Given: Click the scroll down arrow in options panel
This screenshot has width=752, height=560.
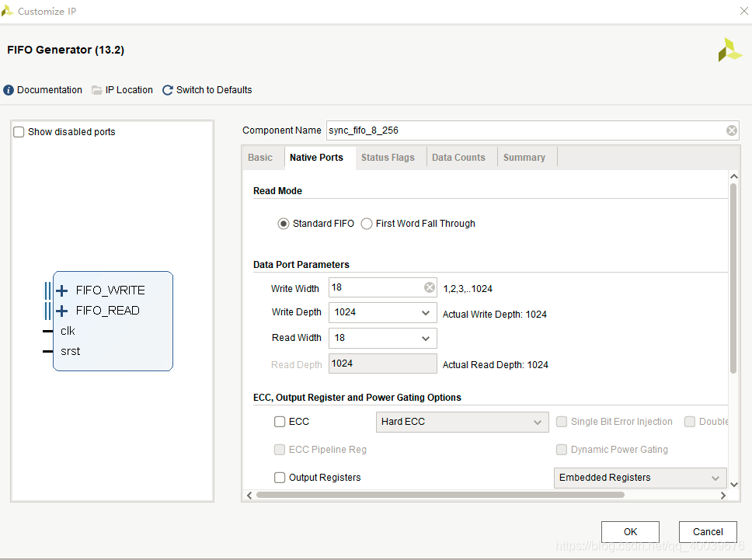Looking at the screenshot, I should (733, 485).
